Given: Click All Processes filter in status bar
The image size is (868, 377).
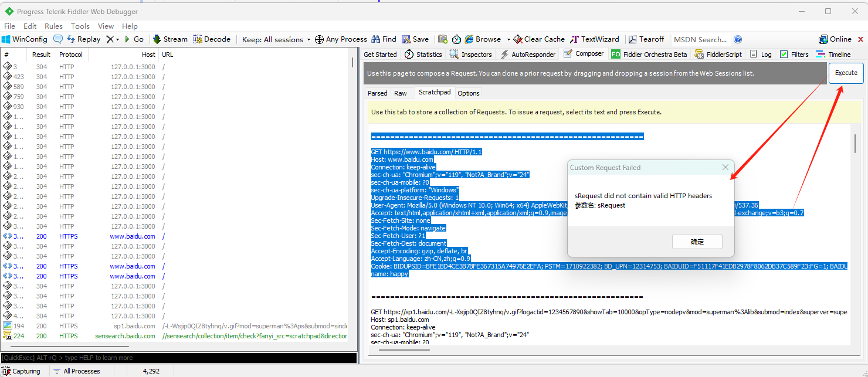Looking at the screenshot, I should click(x=76, y=371).
